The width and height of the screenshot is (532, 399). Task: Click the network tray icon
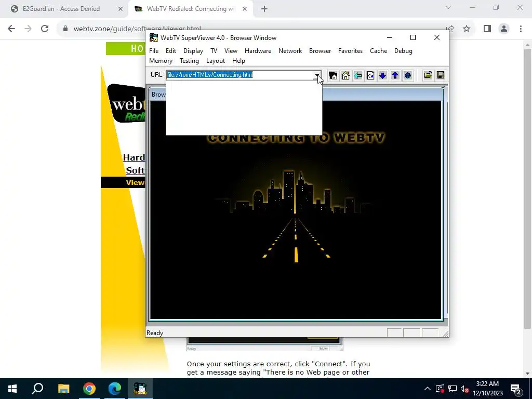tap(453, 389)
